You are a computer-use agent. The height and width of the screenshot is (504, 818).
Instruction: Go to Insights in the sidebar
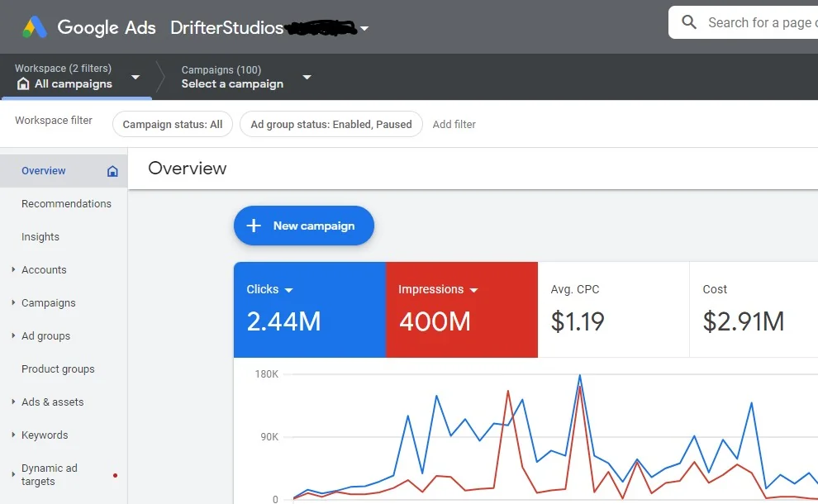click(x=40, y=237)
